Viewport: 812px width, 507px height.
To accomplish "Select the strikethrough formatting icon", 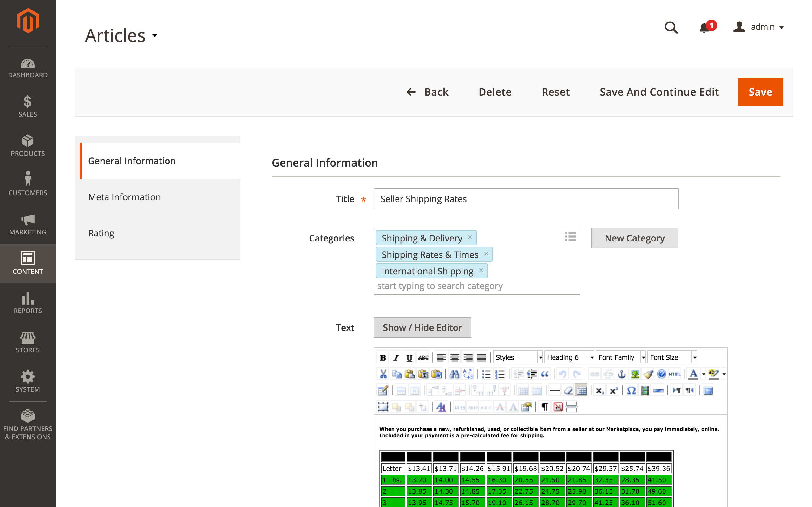I will pyautogui.click(x=422, y=357).
